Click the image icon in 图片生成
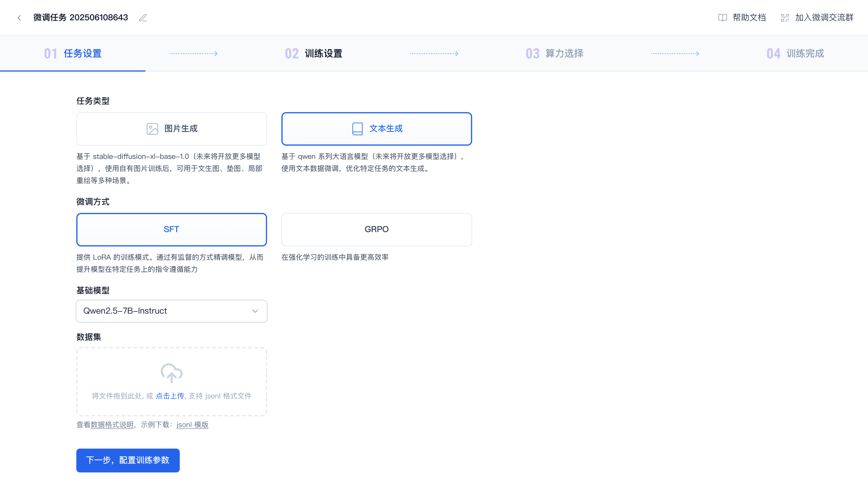The image size is (868, 500). point(152,129)
